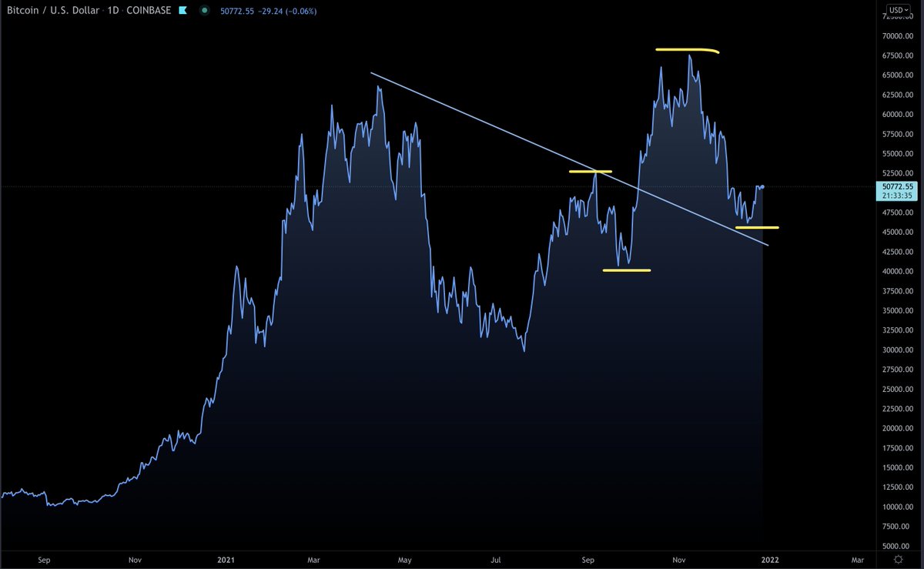Click the 10000.00 price axis label

[898, 507]
